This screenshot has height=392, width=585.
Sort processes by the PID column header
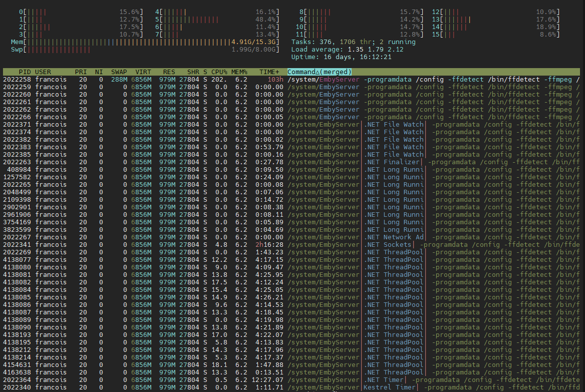(25, 72)
